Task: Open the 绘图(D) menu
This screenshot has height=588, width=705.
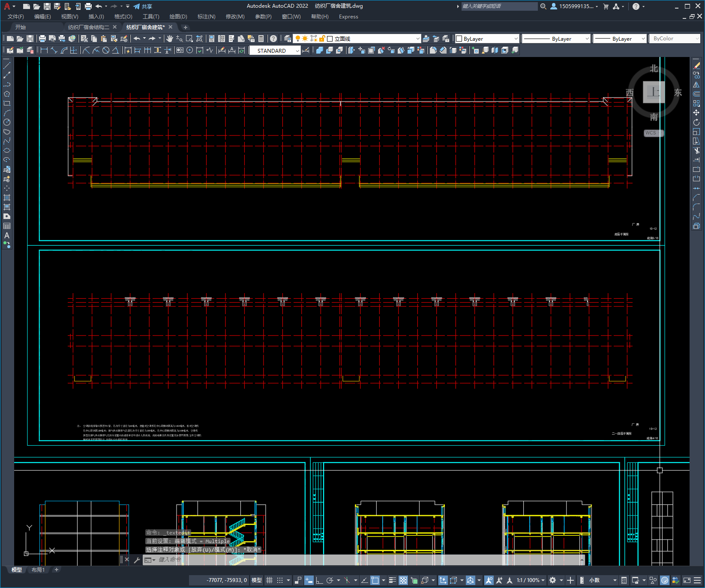Action: coord(178,17)
